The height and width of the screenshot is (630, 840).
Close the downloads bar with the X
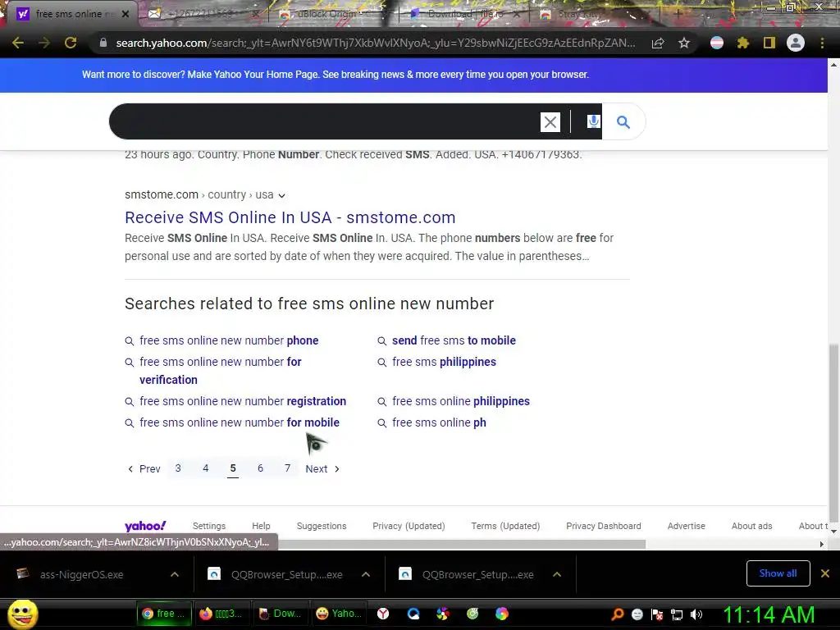pyautogui.click(x=825, y=573)
